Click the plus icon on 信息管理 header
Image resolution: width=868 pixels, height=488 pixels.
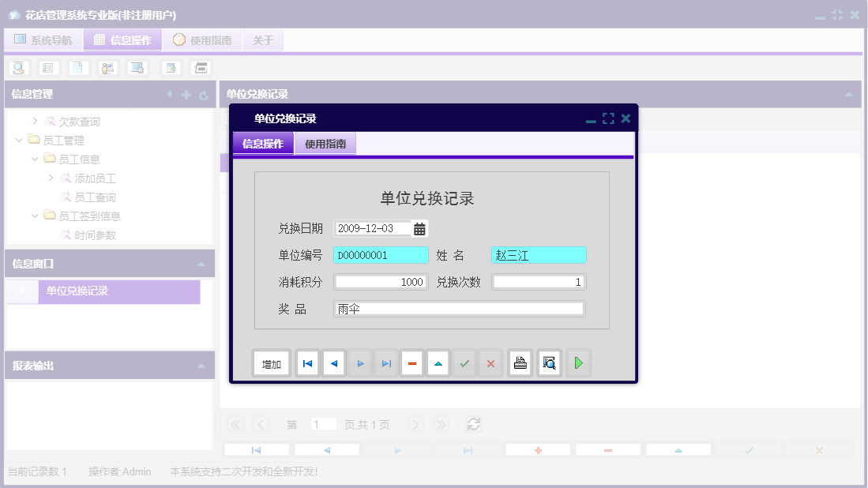(185, 94)
